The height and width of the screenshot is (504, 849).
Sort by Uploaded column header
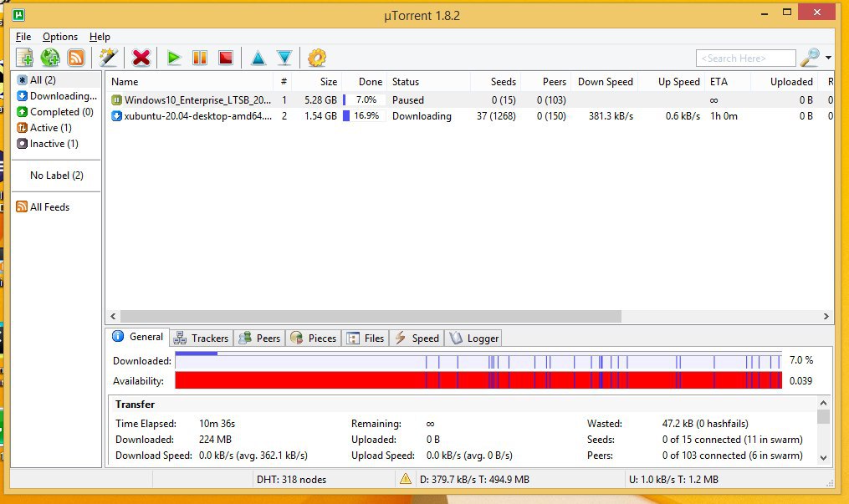pos(784,82)
